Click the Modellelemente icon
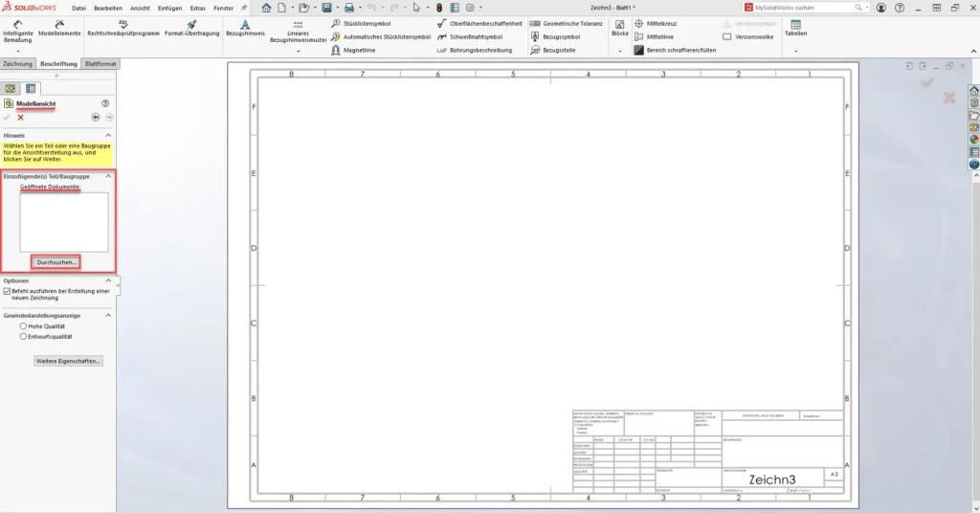 coord(59,24)
